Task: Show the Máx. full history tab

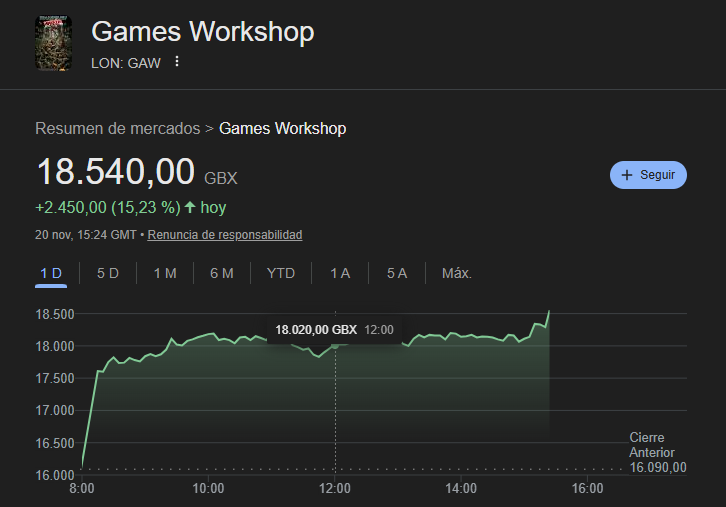Action: click(x=457, y=273)
